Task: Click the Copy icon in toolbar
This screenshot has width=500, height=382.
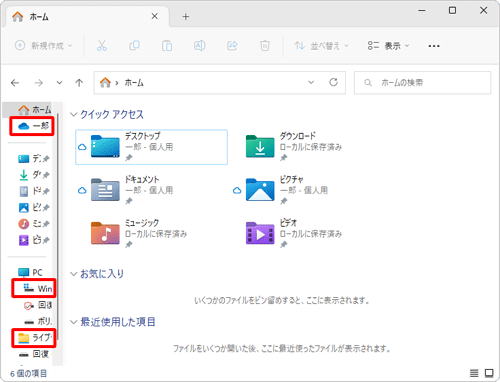Action: (134, 45)
